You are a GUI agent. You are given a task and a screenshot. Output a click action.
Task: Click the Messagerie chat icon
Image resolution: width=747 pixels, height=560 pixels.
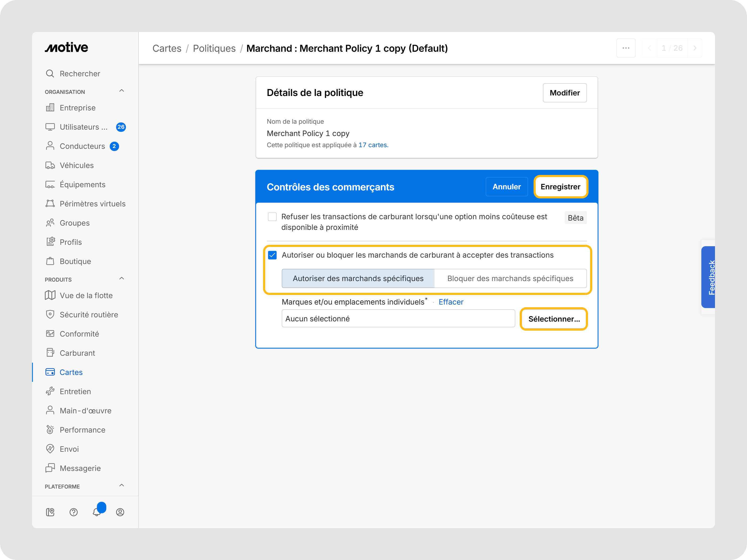pyautogui.click(x=50, y=468)
